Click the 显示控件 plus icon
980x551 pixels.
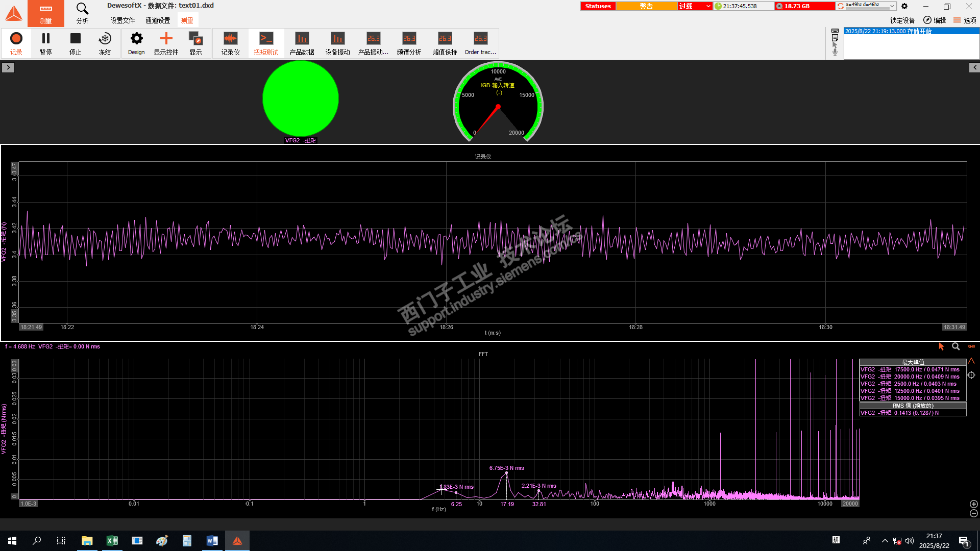tap(166, 43)
